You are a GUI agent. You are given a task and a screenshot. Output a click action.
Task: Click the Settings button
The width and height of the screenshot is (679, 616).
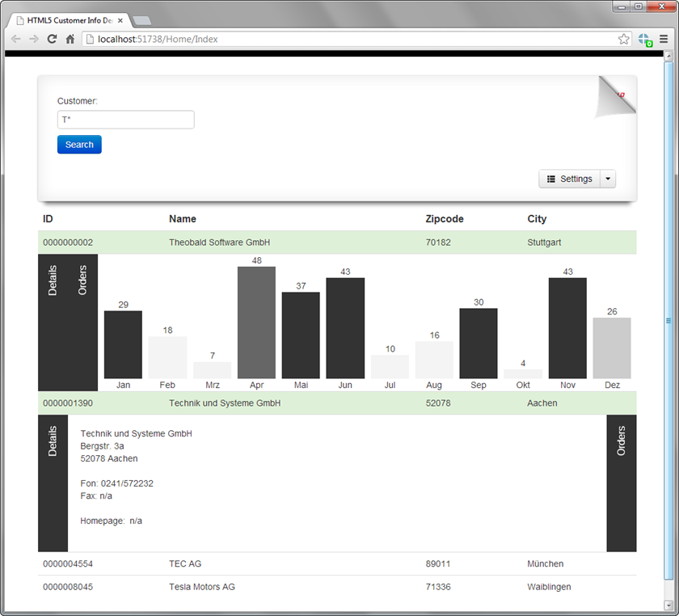(x=569, y=179)
